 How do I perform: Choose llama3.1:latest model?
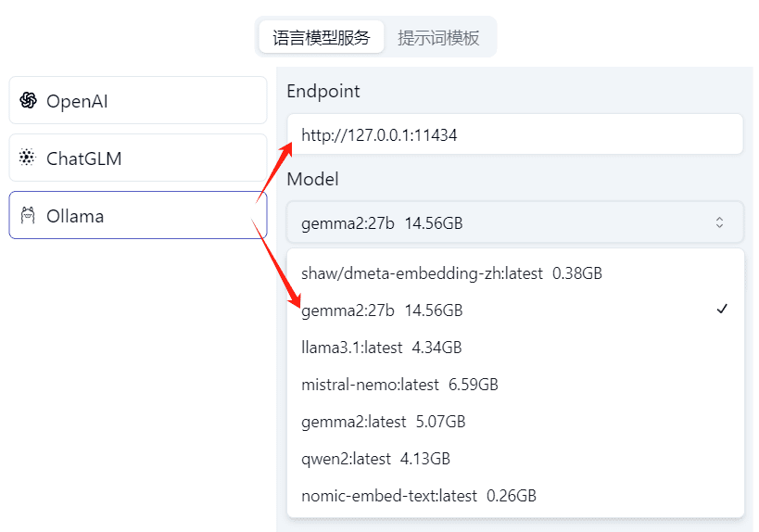(515, 348)
